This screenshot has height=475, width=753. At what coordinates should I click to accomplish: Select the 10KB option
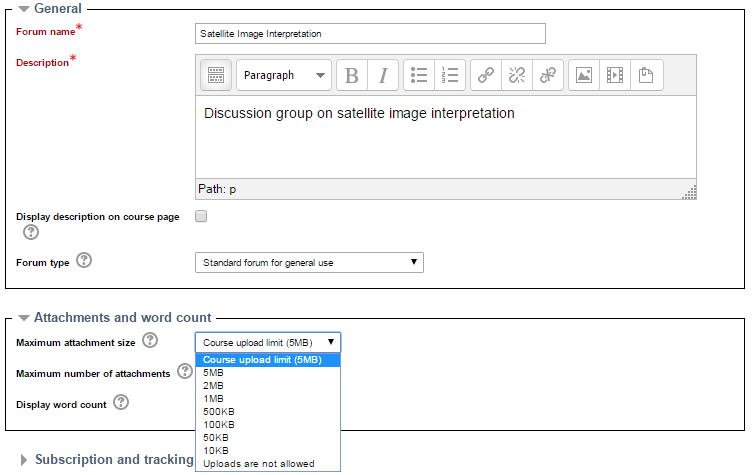coord(268,451)
